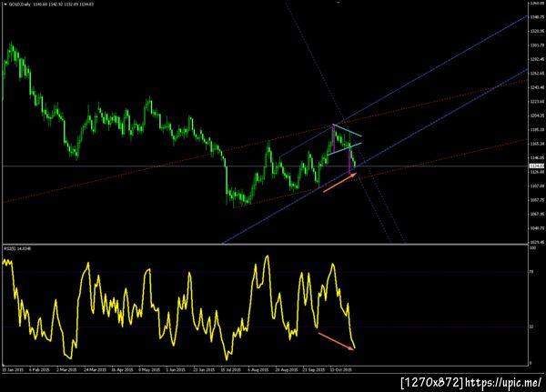546x392 pixels.
Task: Click the 1204.25 price level on the axis
Action: click(x=537, y=116)
